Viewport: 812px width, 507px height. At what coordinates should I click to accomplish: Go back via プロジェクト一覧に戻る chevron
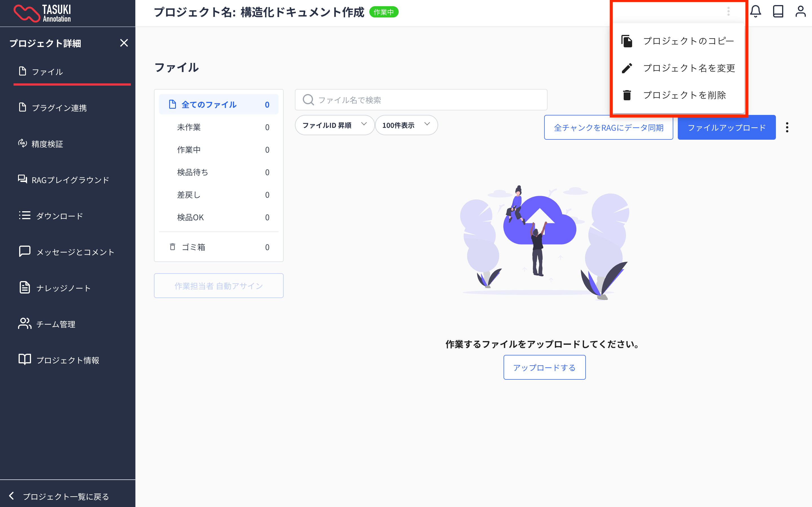pyautogui.click(x=12, y=496)
